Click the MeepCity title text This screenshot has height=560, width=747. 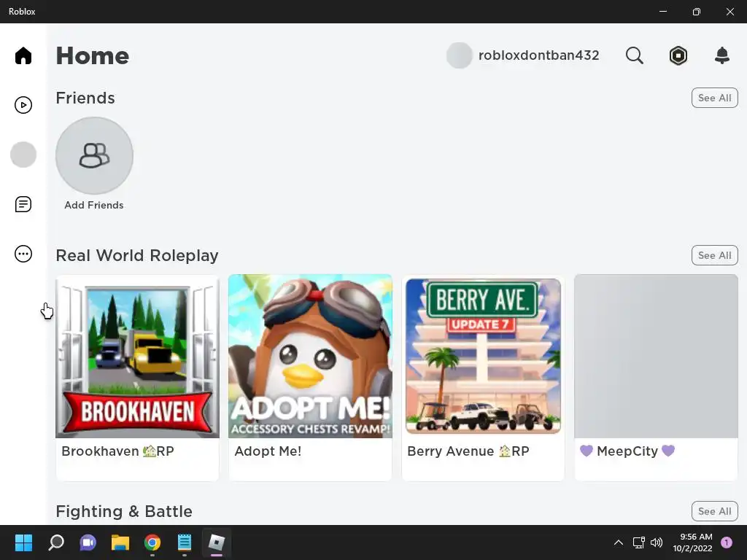pyautogui.click(x=627, y=451)
